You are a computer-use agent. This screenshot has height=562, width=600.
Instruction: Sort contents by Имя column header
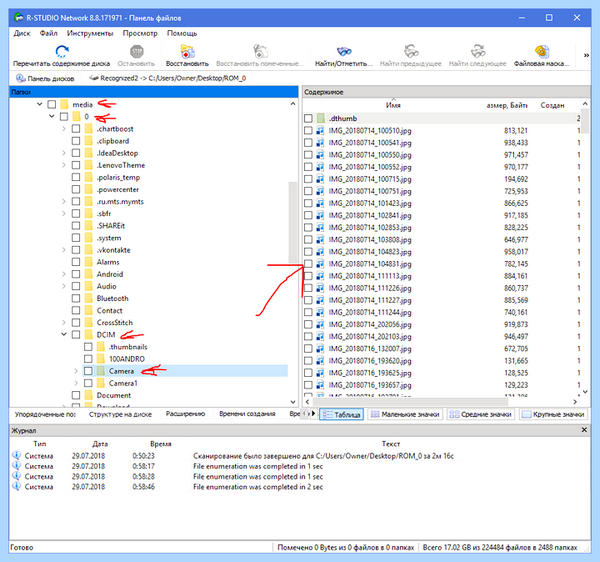click(x=393, y=105)
